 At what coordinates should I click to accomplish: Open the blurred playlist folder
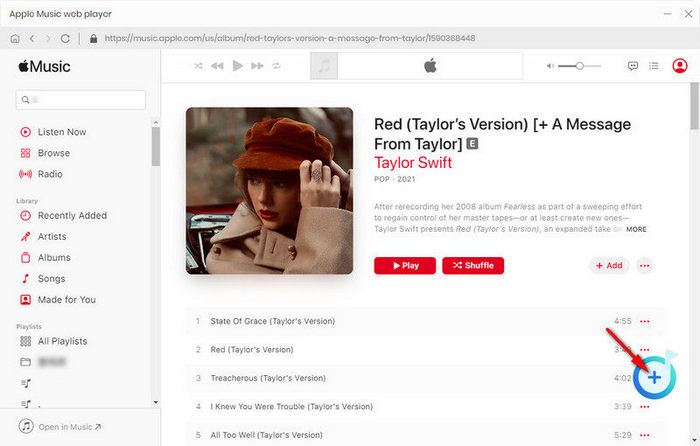click(43, 362)
